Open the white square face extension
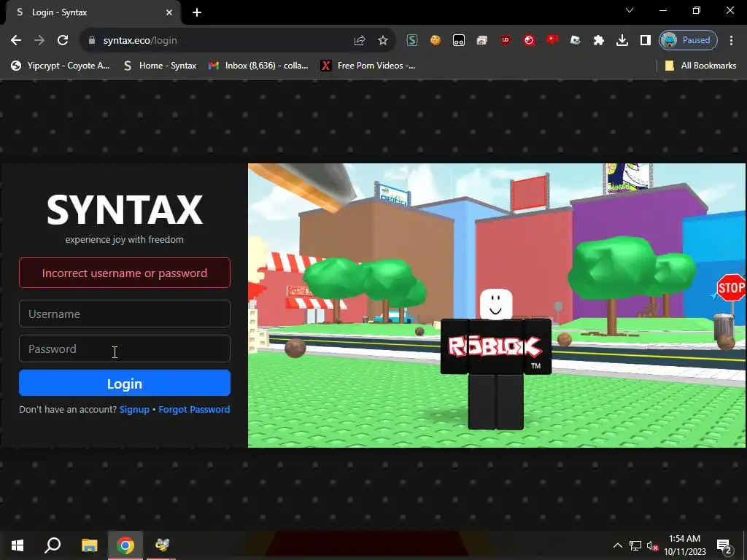747x560 pixels. click(x=459, y=41)
